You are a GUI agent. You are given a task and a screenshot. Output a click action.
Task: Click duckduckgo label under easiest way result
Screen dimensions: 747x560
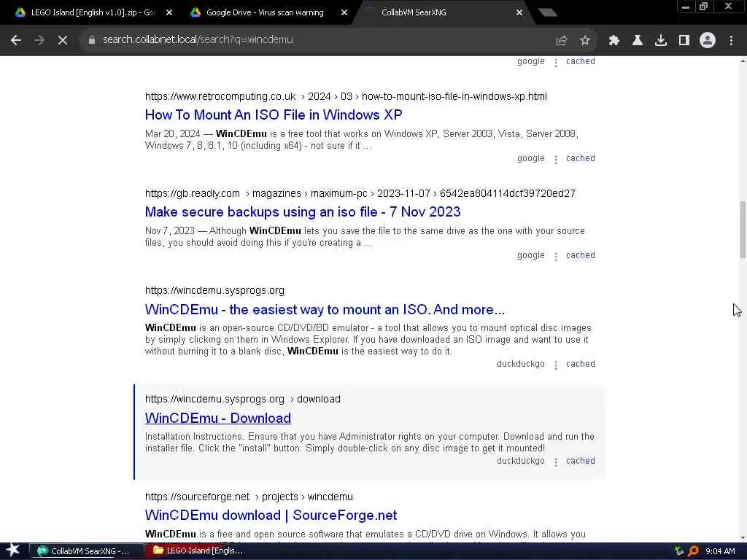tap(521, 364)
